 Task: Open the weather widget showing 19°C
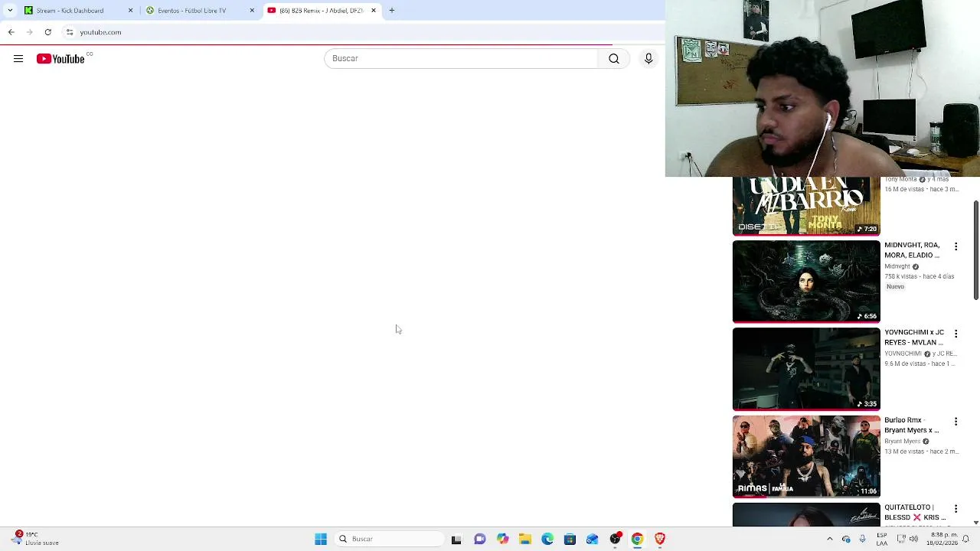(x=34, y=539)
